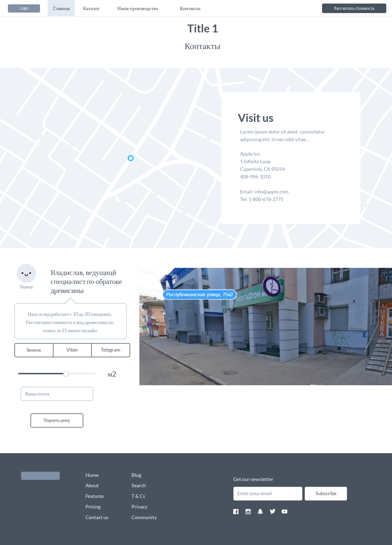This screenshot has height=545, width=392.
Task: Open the Contact us footer link
Action: pyautogui.click(x=97, y=517)
